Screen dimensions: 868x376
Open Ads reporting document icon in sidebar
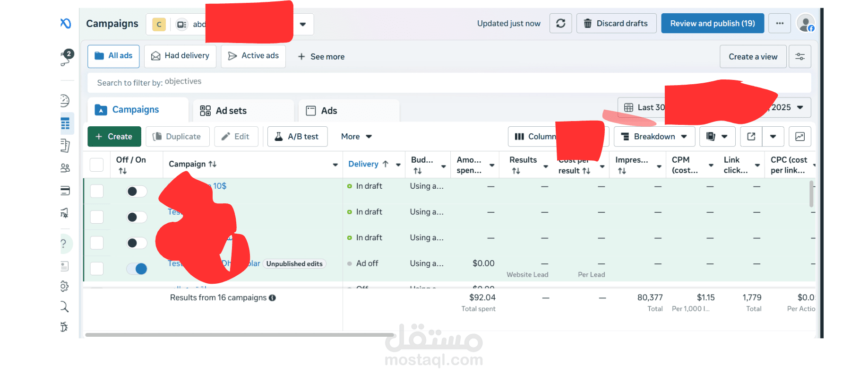tap(65, 146)
